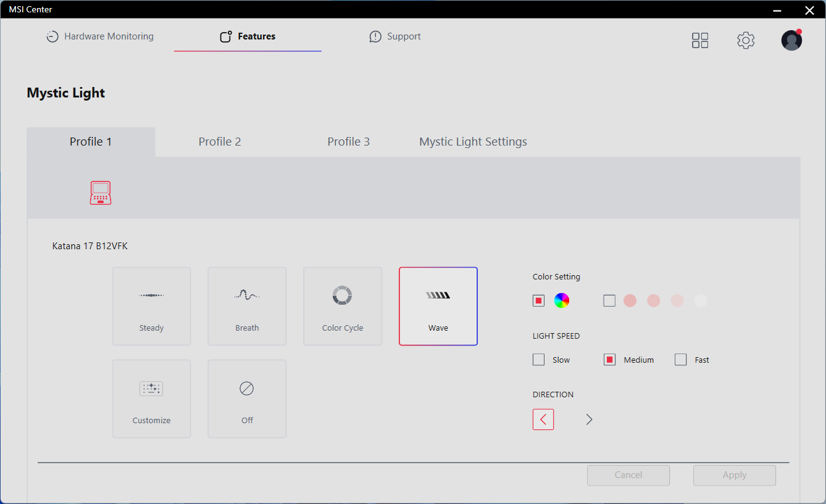Choose the Breath lighting effect
Viewport: 826px width, 504px height.
[247, 306]
